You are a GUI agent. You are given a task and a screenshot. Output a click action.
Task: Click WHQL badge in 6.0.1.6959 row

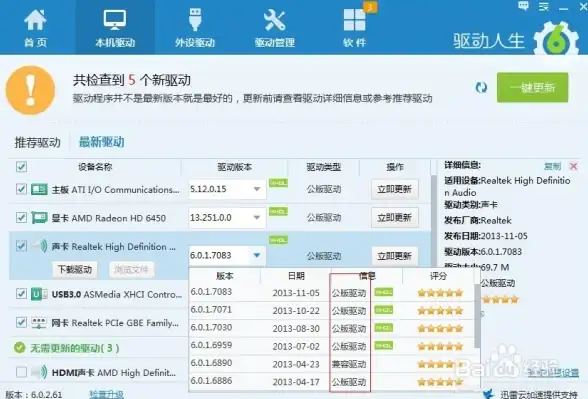[384, 345]
